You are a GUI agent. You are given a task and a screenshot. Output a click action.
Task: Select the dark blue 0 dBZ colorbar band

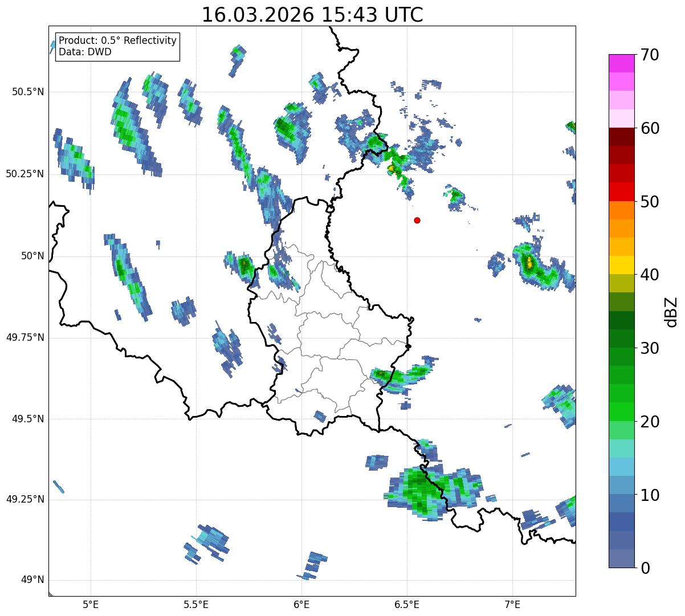pos(622,558)
